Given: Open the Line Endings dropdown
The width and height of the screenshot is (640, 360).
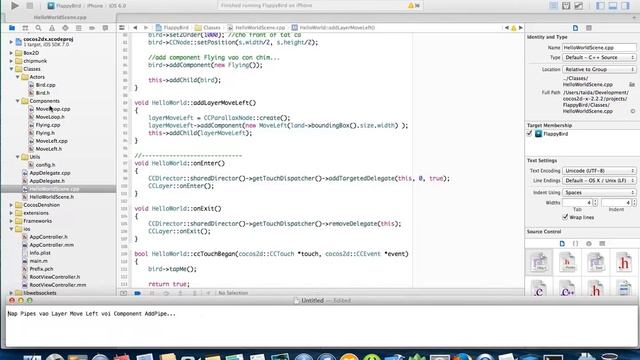Looking at the screenshot, I should pyautogui.click(x=599, y=180).
